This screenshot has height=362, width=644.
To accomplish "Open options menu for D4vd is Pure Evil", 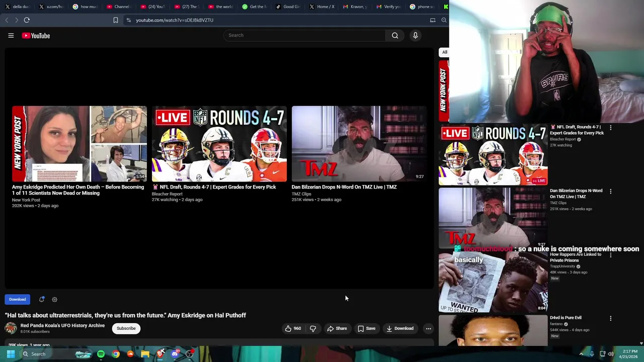I will point(610,318).
